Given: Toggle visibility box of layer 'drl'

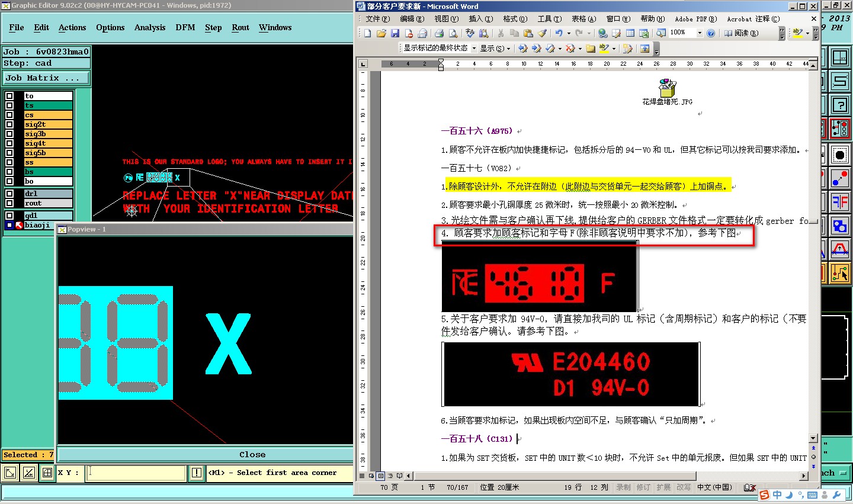Looking at the screenshot, I should [9, 194].
